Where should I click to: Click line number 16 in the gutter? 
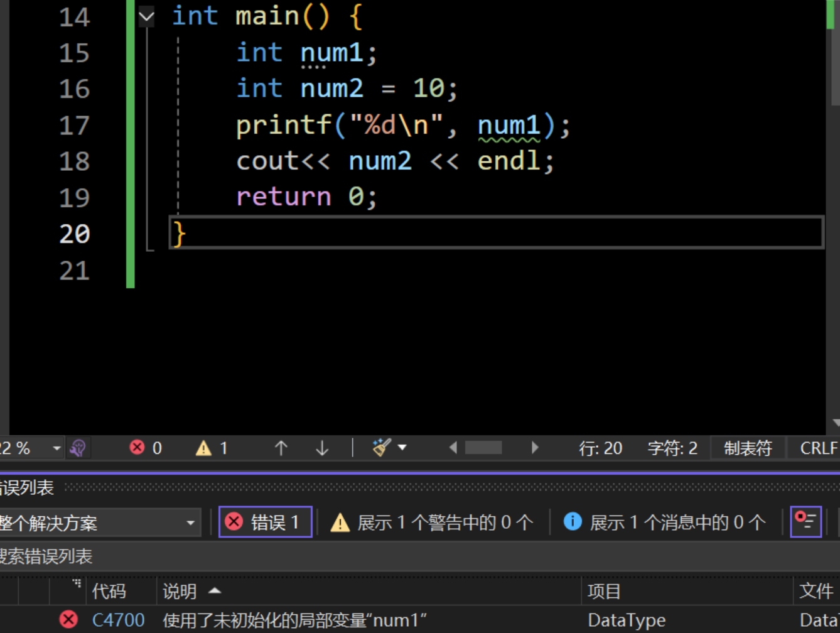[74, 89]
